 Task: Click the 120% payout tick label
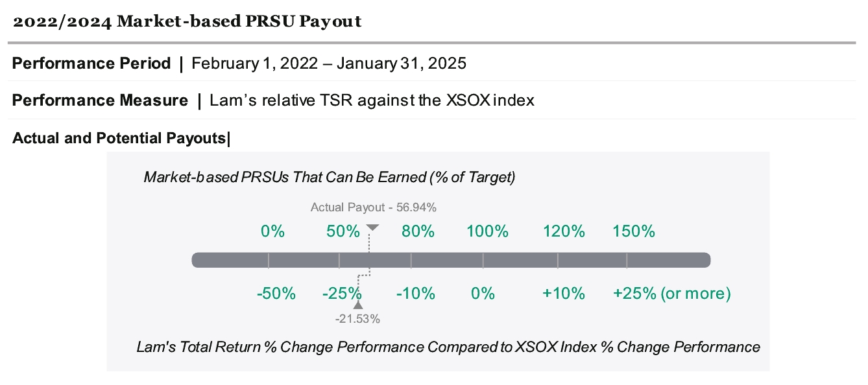564,231
